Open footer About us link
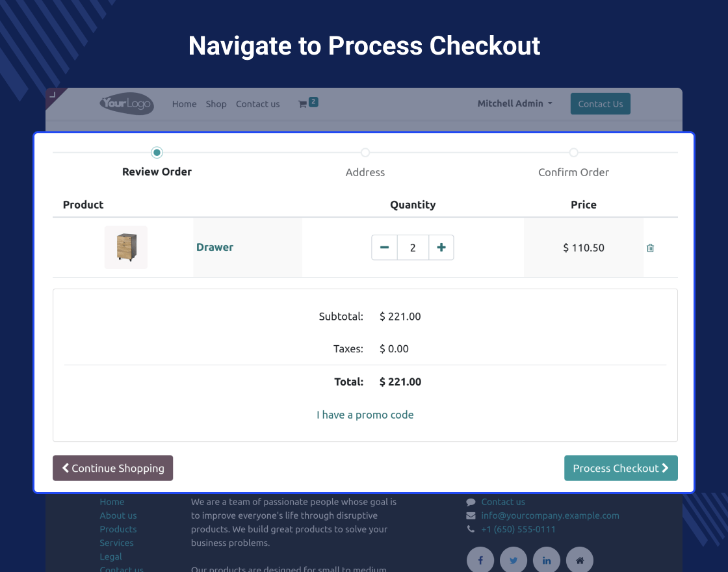The width and height of the screenshot is (728, 572). (x=118, y=515)
